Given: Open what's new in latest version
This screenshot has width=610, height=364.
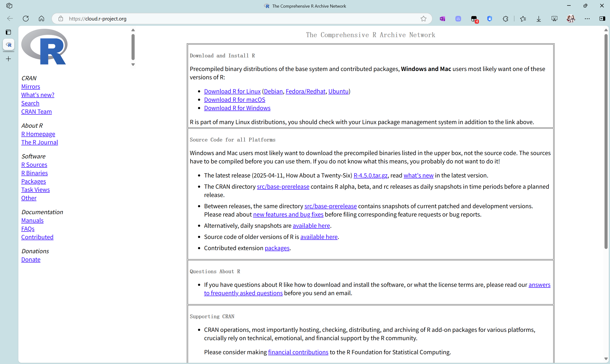Looking at the screenshot, I should tap(419, 175).
